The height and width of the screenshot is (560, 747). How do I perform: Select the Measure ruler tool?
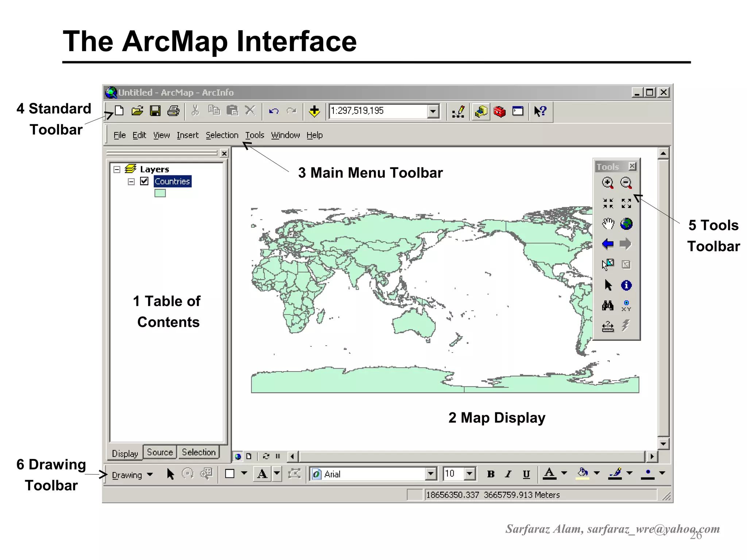point(608,326)
